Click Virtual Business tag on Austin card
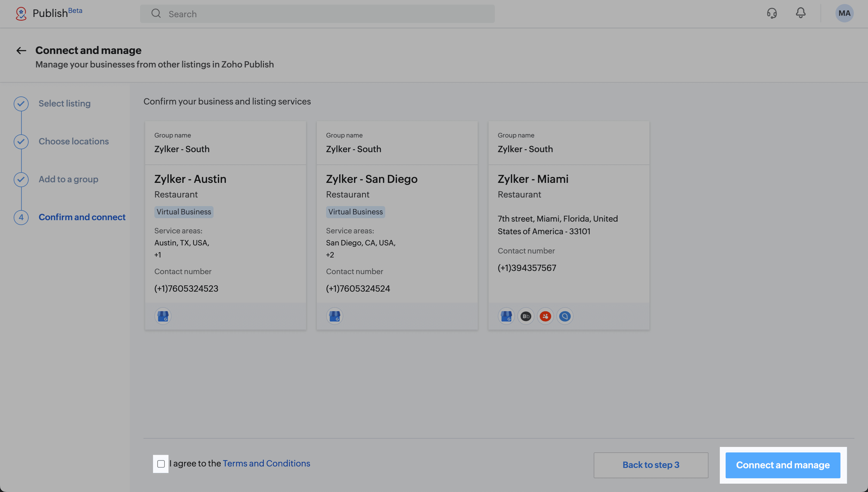The width and height of the screenshot is (868, 492). point(184,212)
